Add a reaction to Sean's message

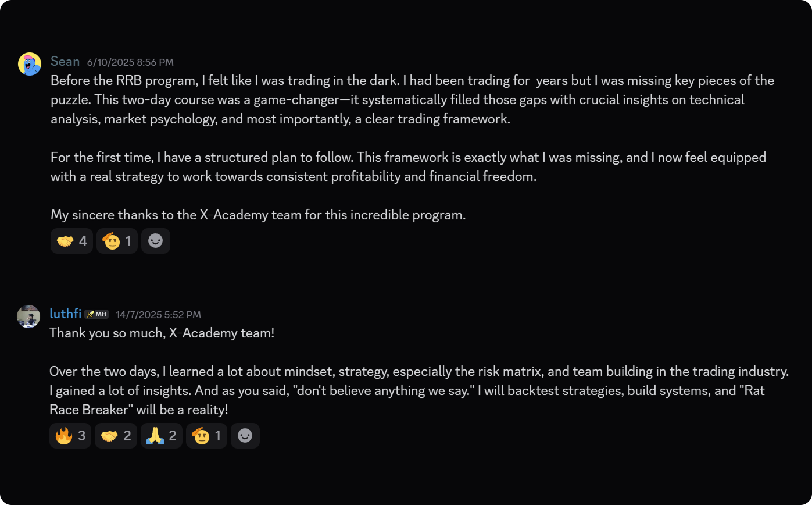pyautogui.click(x=156, y=241)
